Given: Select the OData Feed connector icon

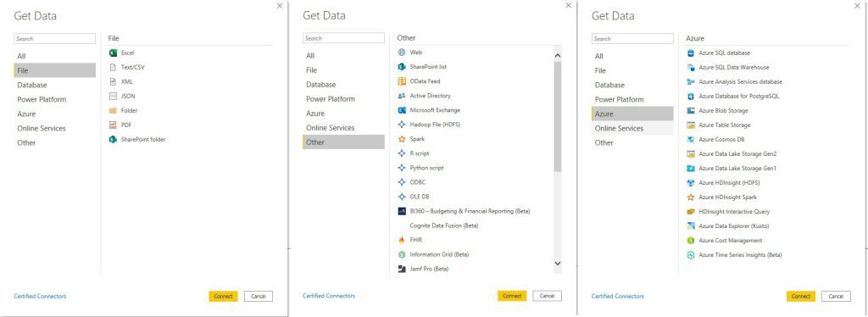Looking at the screenshot, I should [402, 81].
